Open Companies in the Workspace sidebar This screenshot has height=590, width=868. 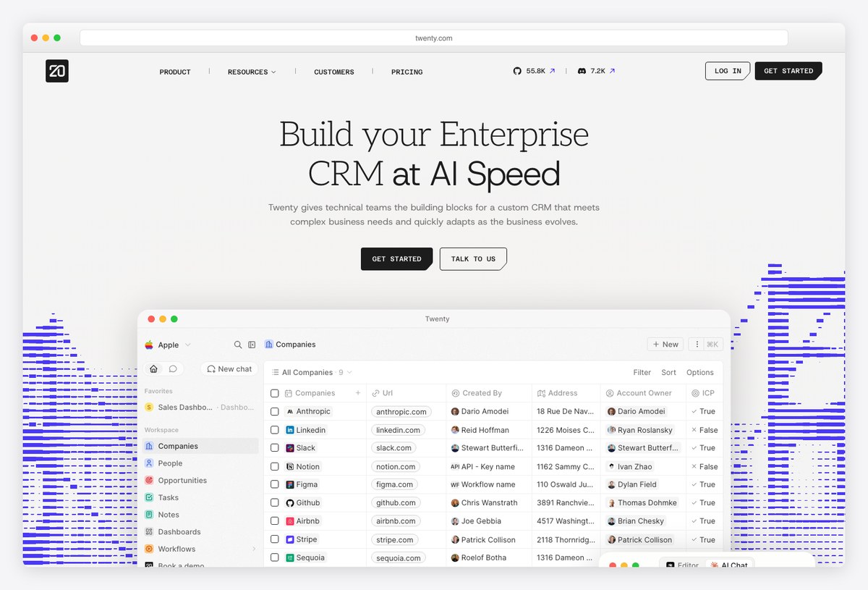200,446
